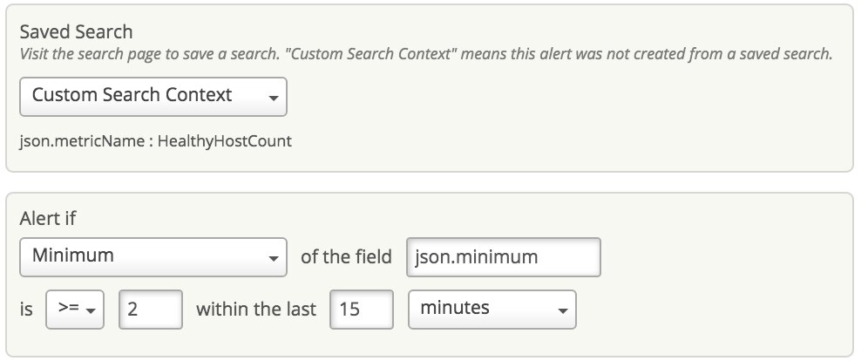868x361 pixels.
Task: Focus the json.minimum field input
Action: tap(503, 257)
